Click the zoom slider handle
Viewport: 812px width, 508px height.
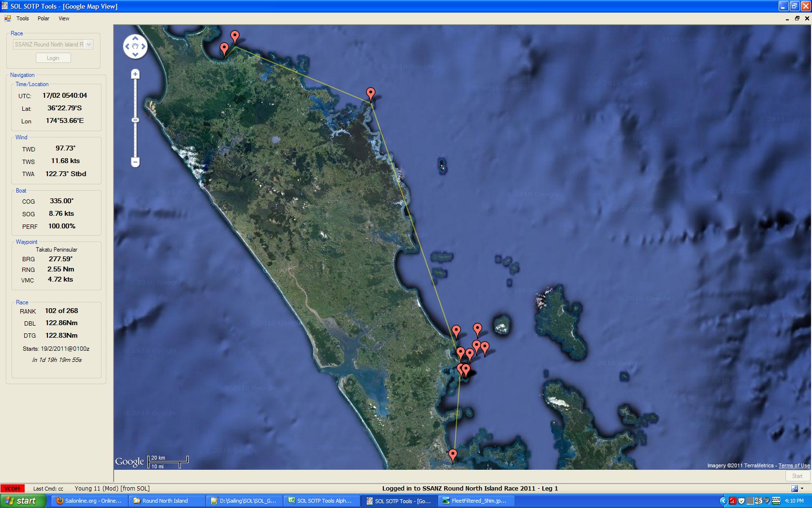[x=135, y=120]
